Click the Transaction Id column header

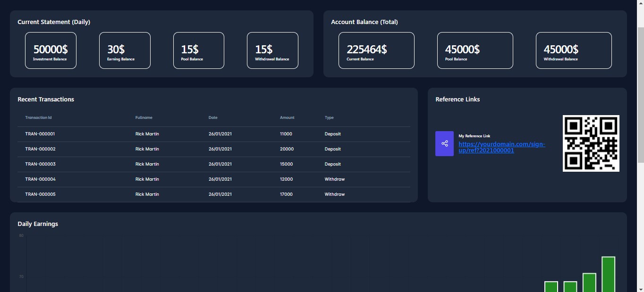click(38, 117)
